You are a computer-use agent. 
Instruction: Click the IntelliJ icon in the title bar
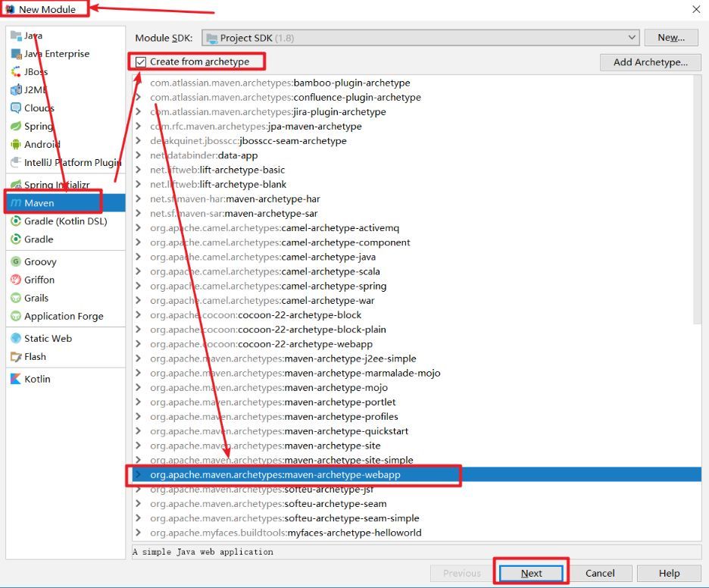pyautogui.click(x=10, y=9)
